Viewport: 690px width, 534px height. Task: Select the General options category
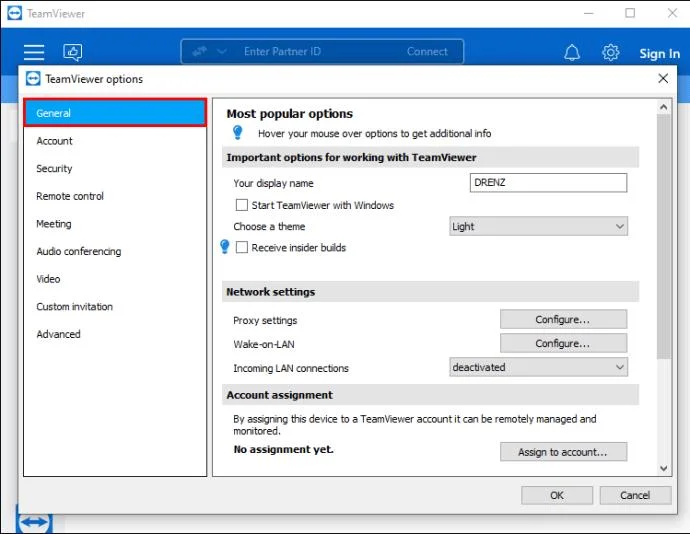115,113
